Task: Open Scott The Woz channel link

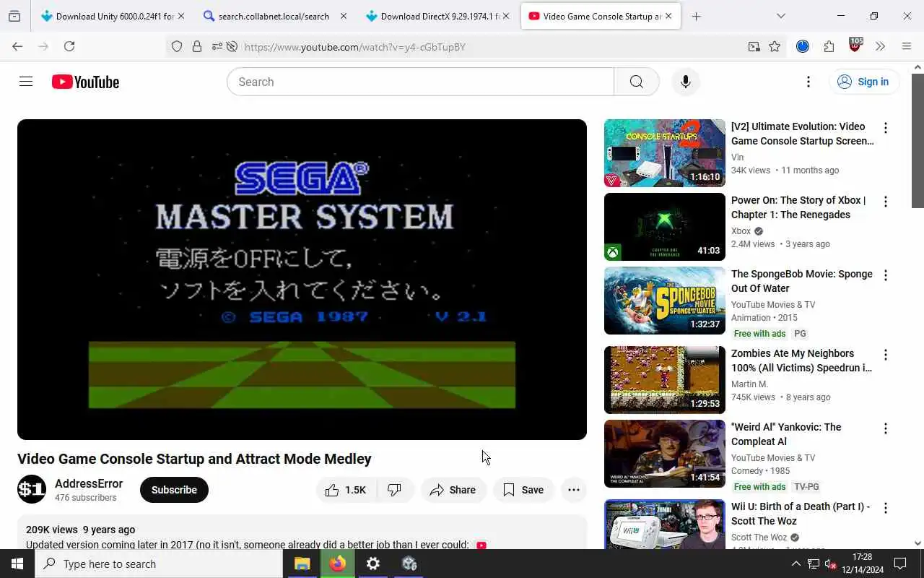Action: click(x=759, y=538)
